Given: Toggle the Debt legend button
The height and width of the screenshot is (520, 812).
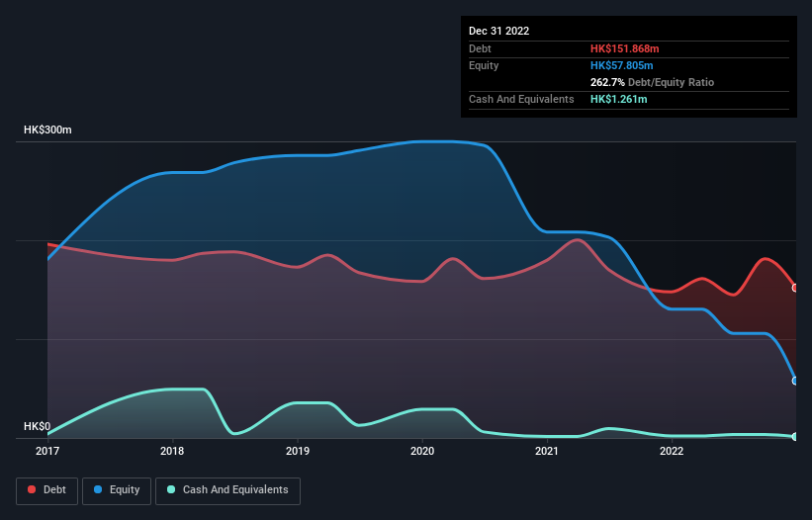Looking at the screenshot, I should tap(47, 490).
